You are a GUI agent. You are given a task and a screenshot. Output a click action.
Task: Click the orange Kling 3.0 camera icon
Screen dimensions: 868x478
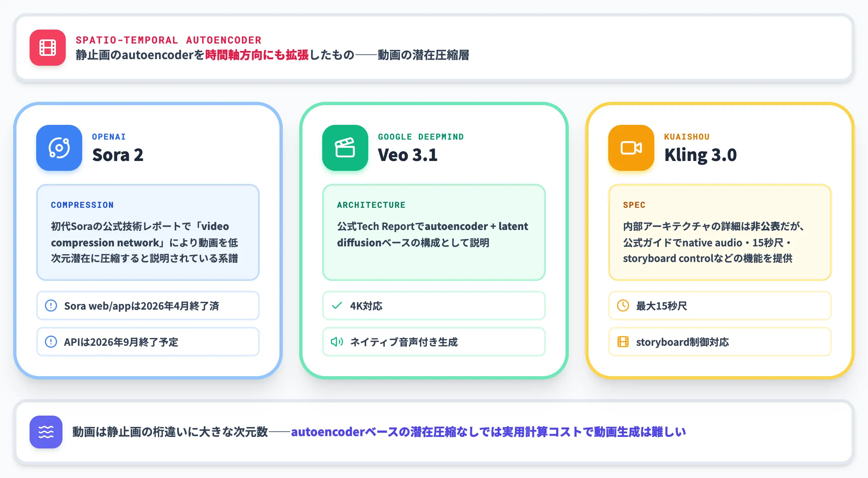(631, 148)
